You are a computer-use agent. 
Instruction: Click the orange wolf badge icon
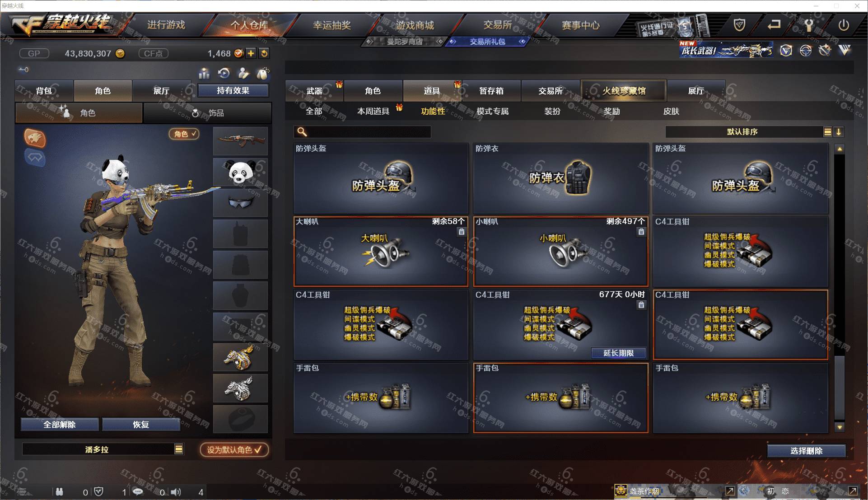point(35,138)
